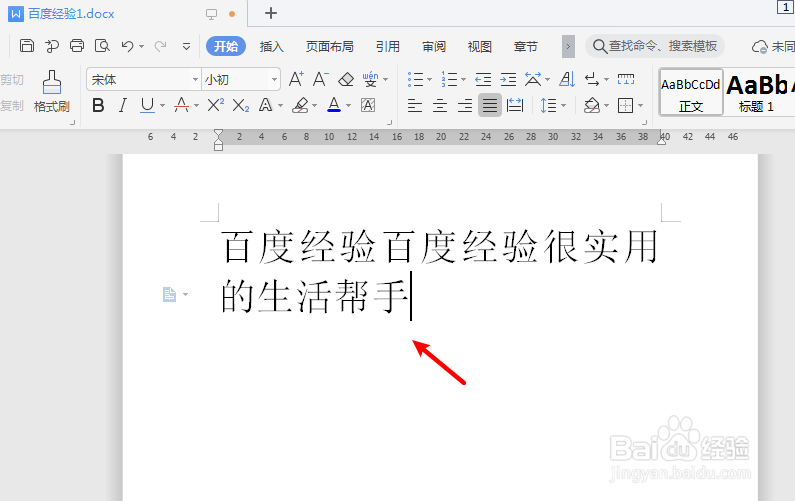Image resolution: width=795 pixels, height=501 pixels.
Task: Set Align Left paragraph alignment
Action: pos(415,105)
